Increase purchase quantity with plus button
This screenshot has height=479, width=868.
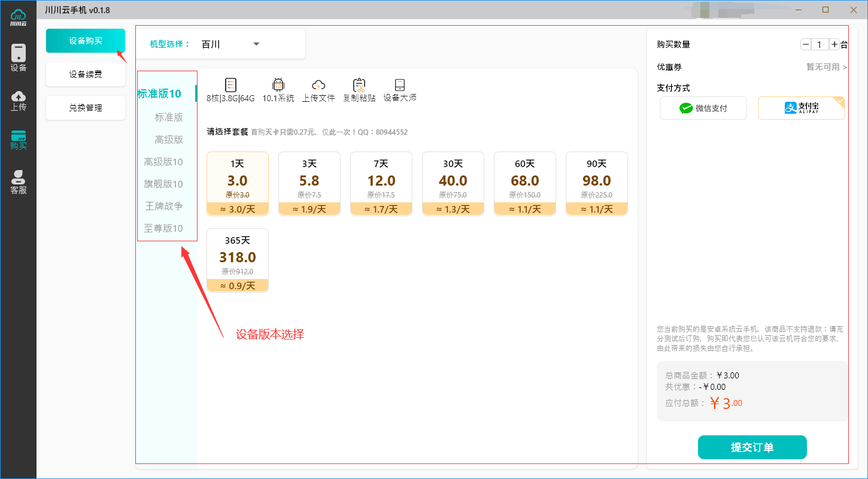[834, 44]
